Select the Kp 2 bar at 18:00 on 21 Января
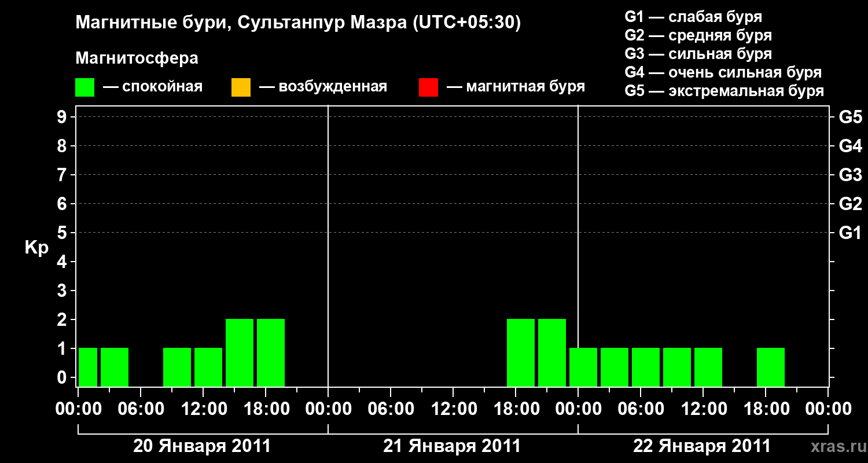Screen dimensions: 868x463 pyautogui.click(x=521, y=352)
